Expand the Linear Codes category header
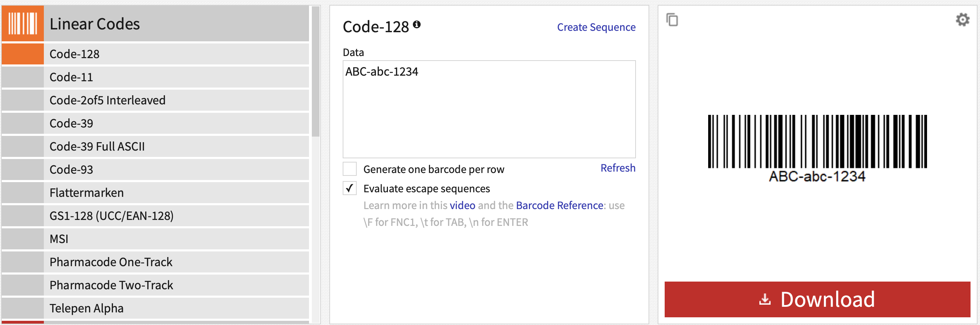Image resolution: width=980 pixels, height=325 pixels. [155, 23]
